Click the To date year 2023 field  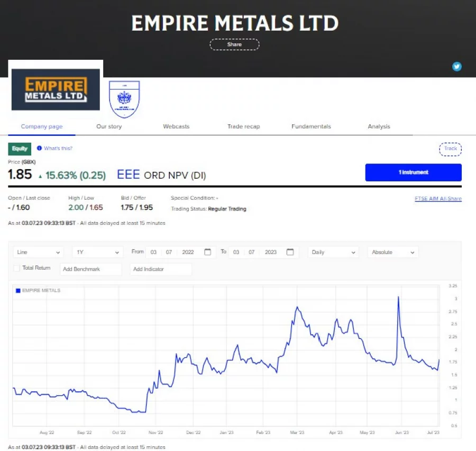[270, 252]
